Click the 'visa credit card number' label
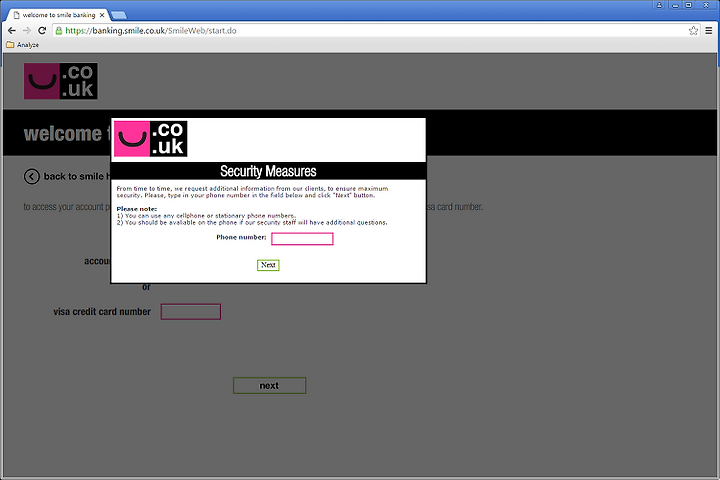This screenshot has height=480, width=720. click(x=102, y=311)
